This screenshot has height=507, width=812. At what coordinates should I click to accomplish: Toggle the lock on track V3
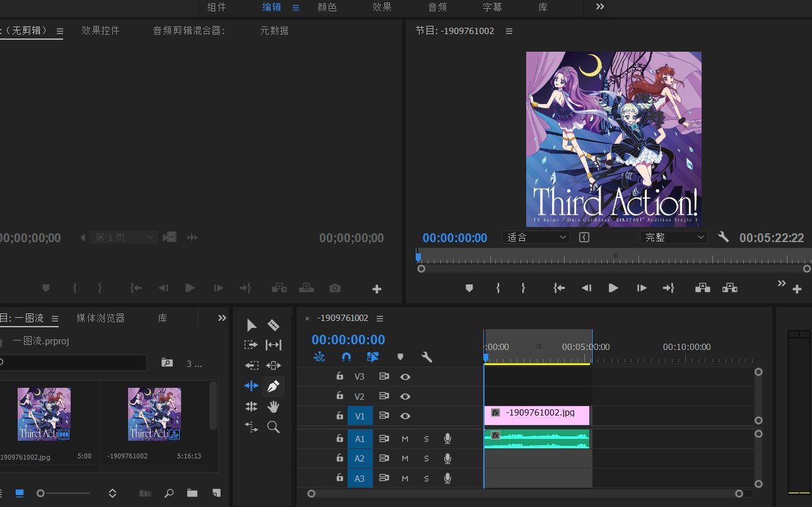[x=339, y=376]
